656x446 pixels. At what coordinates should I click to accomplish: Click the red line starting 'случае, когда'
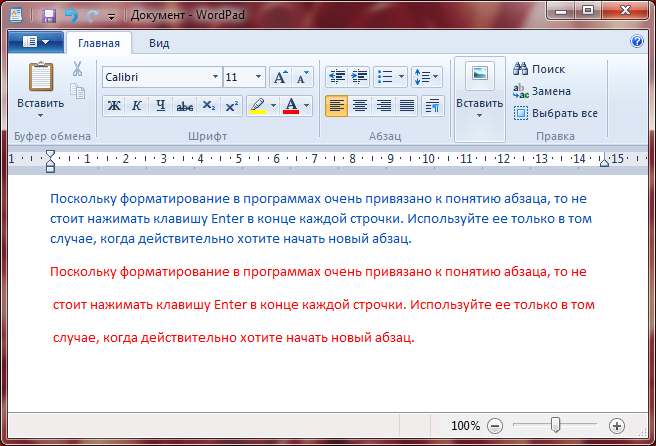click(233, 337)
